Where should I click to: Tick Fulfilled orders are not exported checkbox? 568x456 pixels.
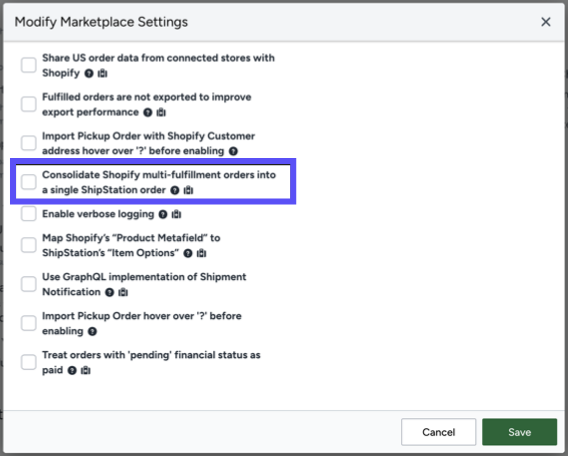coord(29,104)
